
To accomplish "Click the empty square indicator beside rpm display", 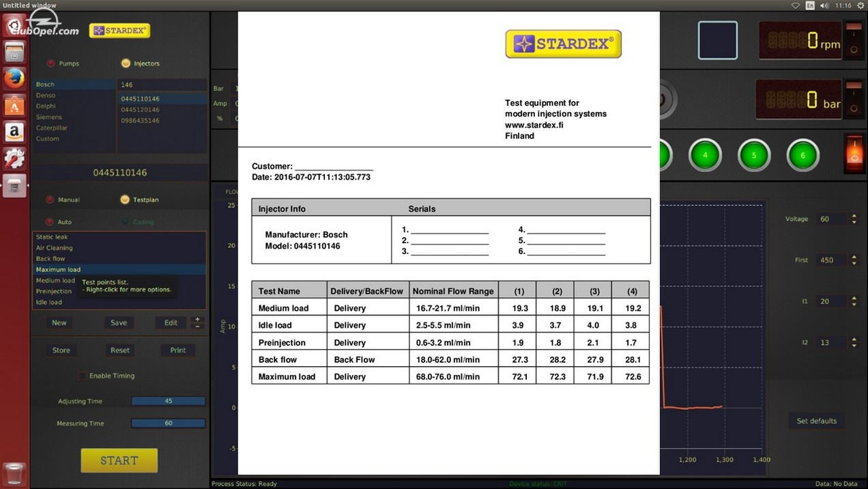I will click(x=718, y=40).
